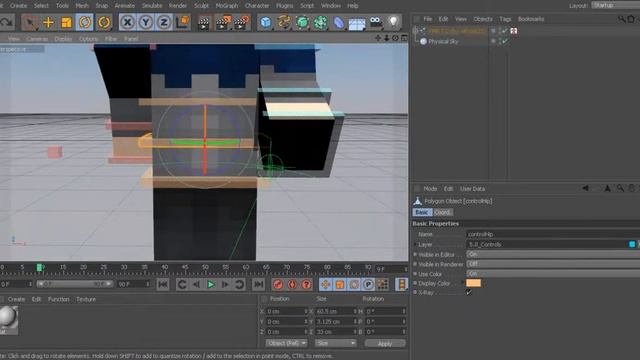The height and width of the screenshot is (360, 640).
Task: Open Visible in Editor dropdown
Action: pos(553,254)
